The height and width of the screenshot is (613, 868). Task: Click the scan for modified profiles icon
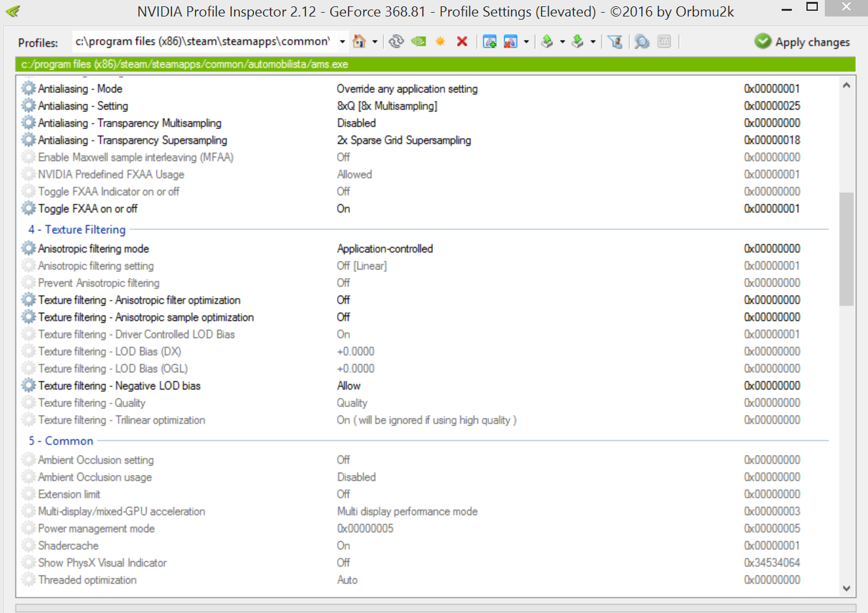[x=642, y=42]
